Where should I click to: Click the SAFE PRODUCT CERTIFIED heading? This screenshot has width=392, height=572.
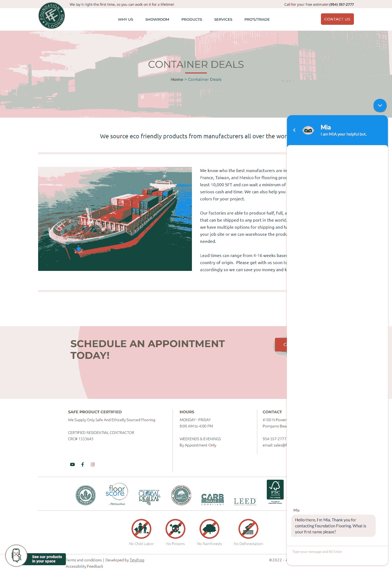click(x=95, y=412)
